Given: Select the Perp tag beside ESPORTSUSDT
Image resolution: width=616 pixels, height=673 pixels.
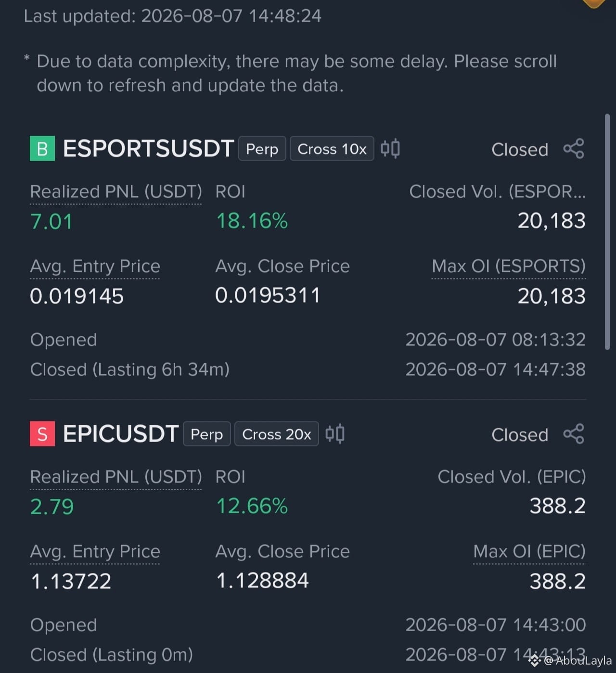Looking at the screenshot, I should point(262,149).
